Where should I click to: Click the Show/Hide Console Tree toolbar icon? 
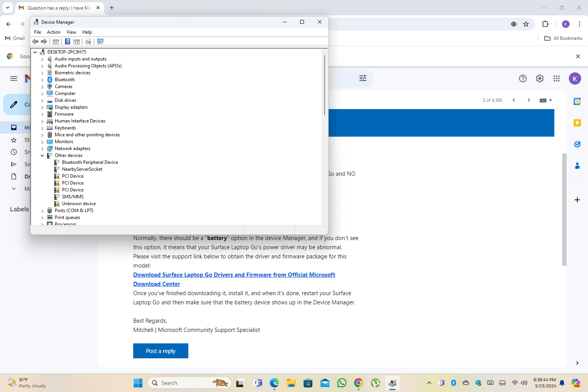tap(56, 41)
